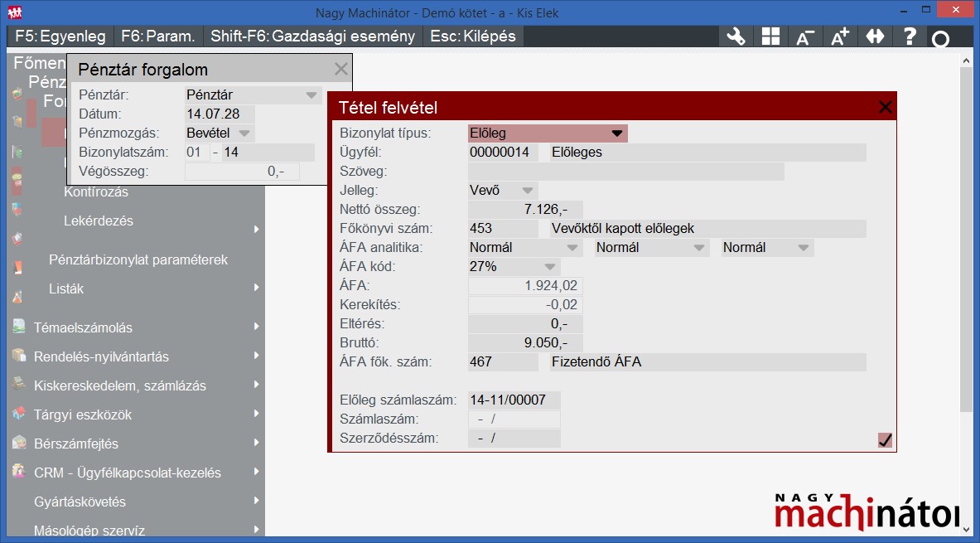Decrease font size with A- icon

[x=805, y=36]
